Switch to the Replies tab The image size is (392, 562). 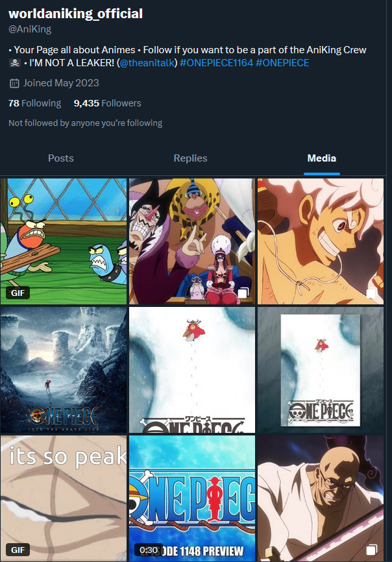point(190,158)
